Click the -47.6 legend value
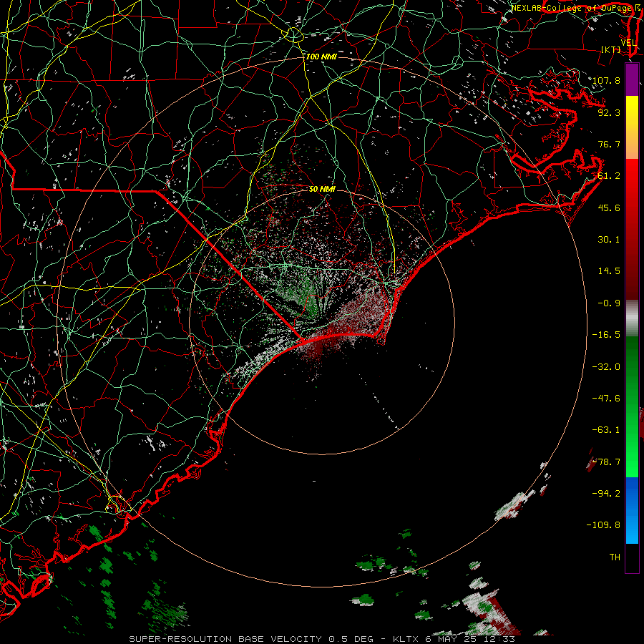This screenshot has width=644, height=644. tap(606, 399)
